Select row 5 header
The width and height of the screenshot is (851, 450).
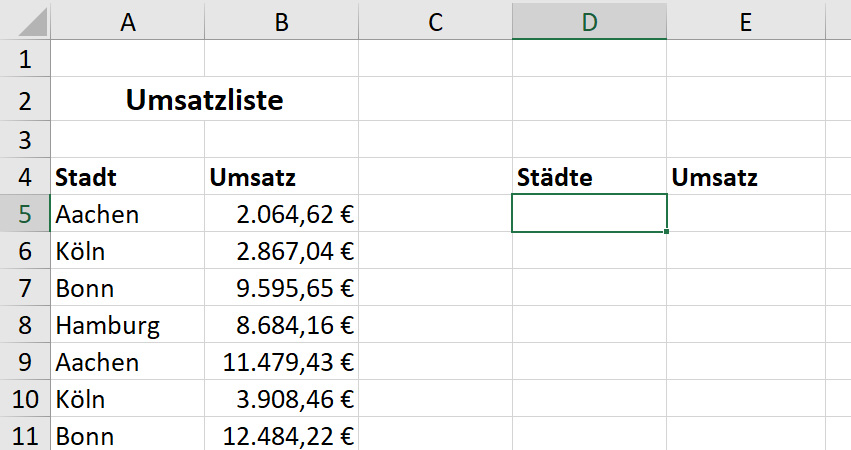(x=25, y=213)
